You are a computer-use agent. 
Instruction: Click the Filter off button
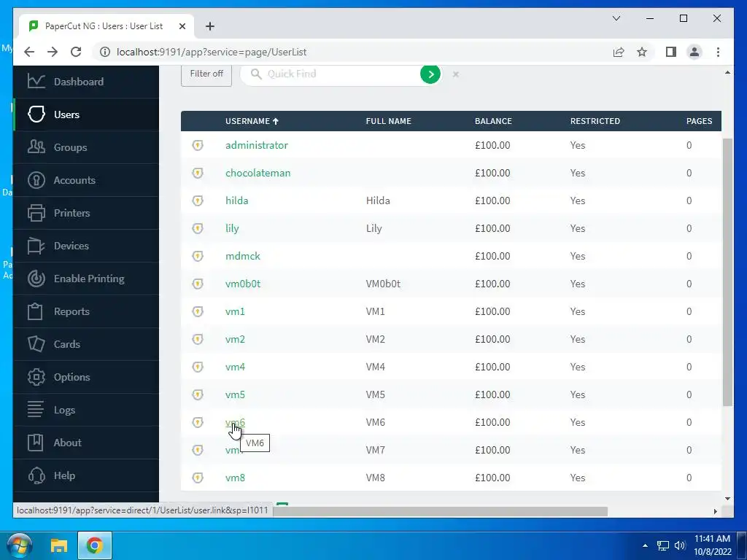206,75
